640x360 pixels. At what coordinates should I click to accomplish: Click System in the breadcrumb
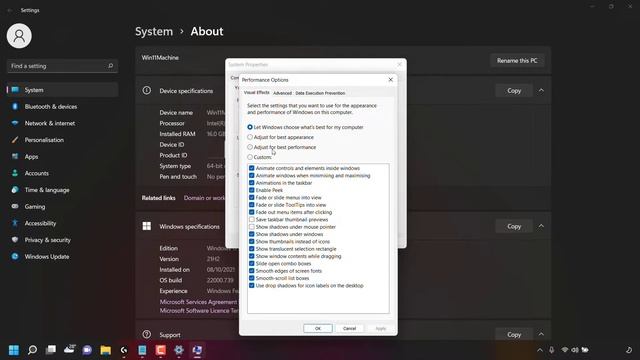154,31
